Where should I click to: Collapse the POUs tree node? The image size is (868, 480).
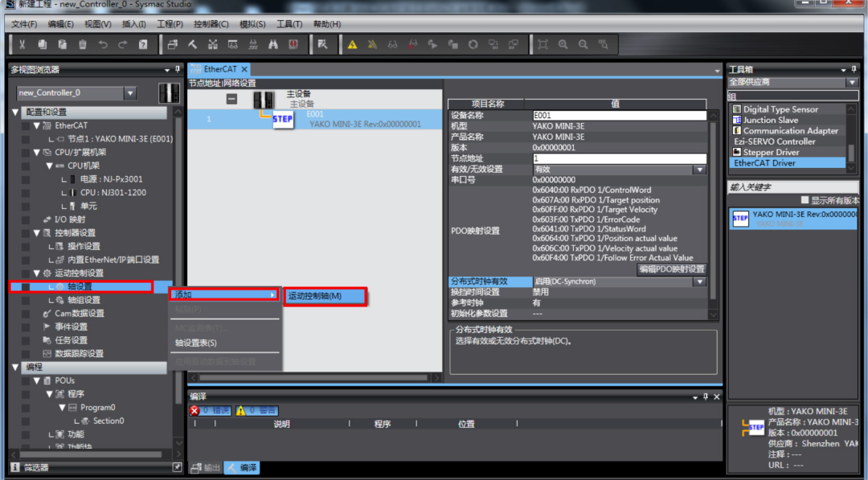[36, 380]
